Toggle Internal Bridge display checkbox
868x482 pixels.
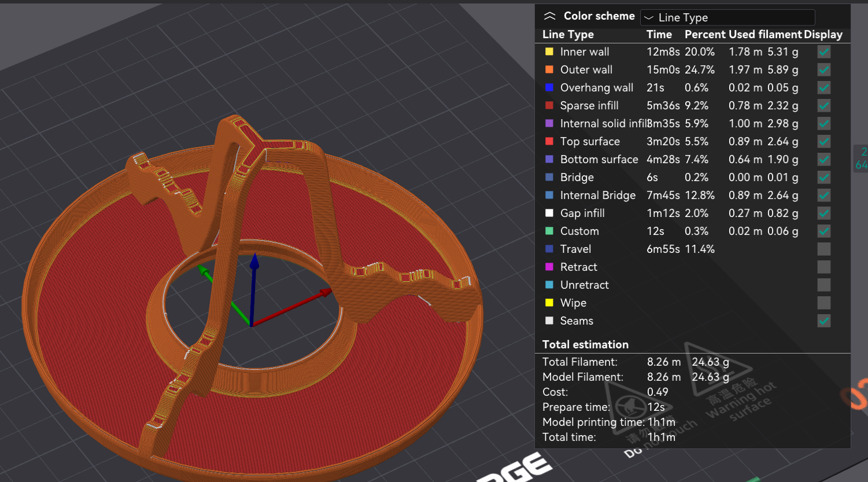coord(824,196)
